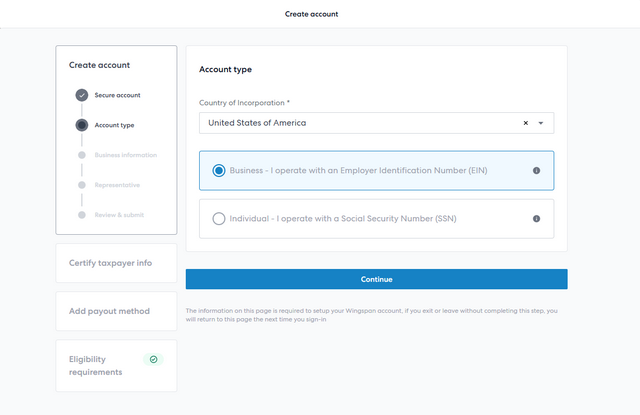The width and height of the screenshot is (640, 415).
Task: Click the info icon for Business option
Action: pyautogui.click(x=536, y=171)
